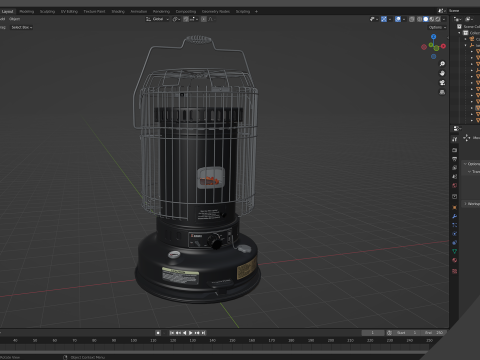Screen dimensions: 480x360
Task: Play the animation in reverse
Action: [x=185, y=333]
